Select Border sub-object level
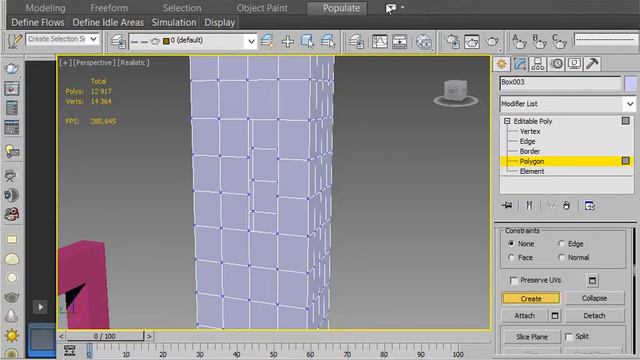The height and width of the screenshot is (360, 640). click(x=530, y=151)
